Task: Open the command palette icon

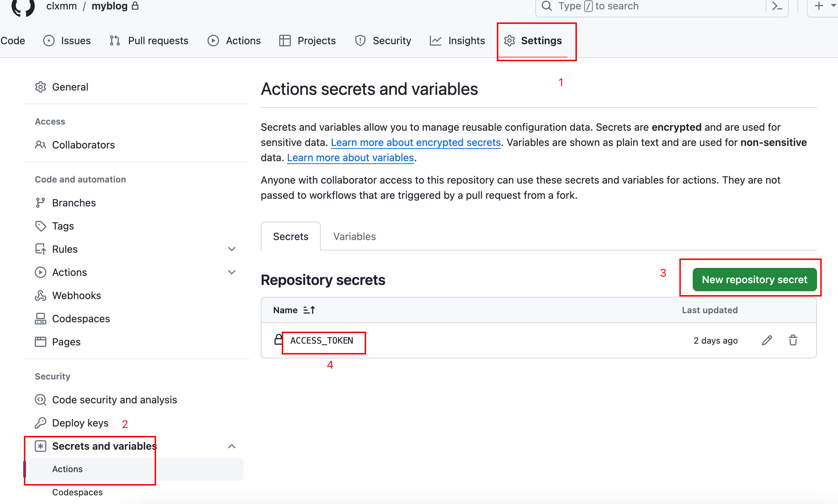Action: 777,6
